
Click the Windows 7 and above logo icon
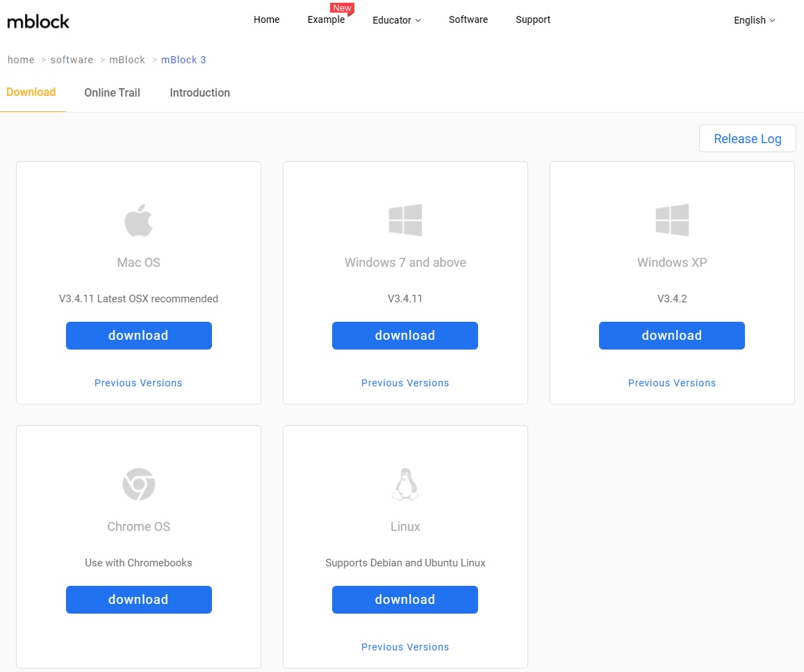405,220
